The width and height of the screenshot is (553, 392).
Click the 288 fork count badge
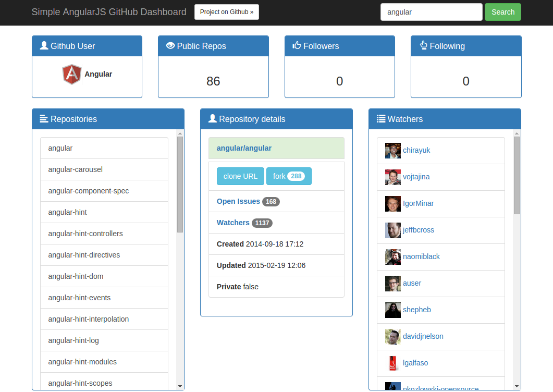[296, 176]
